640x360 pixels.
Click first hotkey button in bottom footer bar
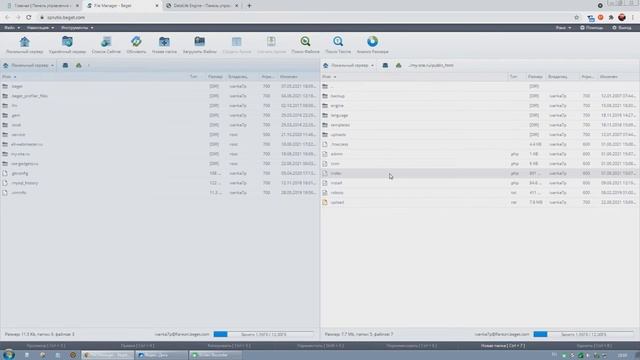pos(46,346)
